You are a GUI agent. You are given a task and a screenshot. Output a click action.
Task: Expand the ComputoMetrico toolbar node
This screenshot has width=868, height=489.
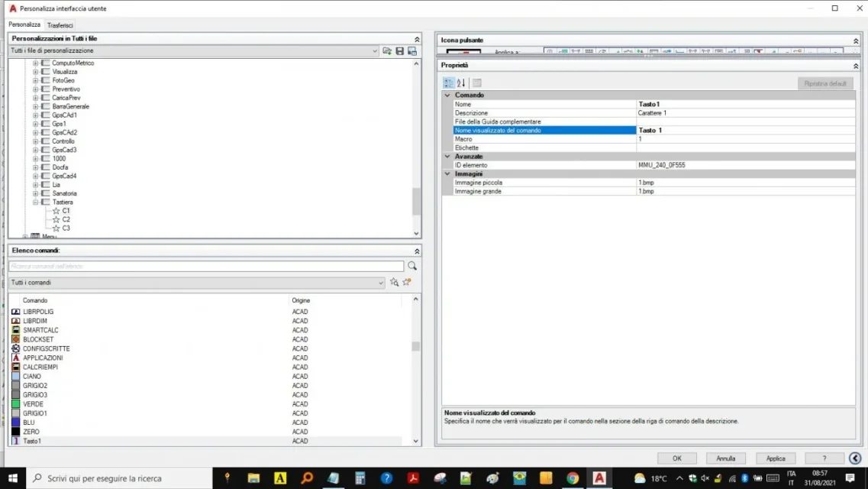35,63
